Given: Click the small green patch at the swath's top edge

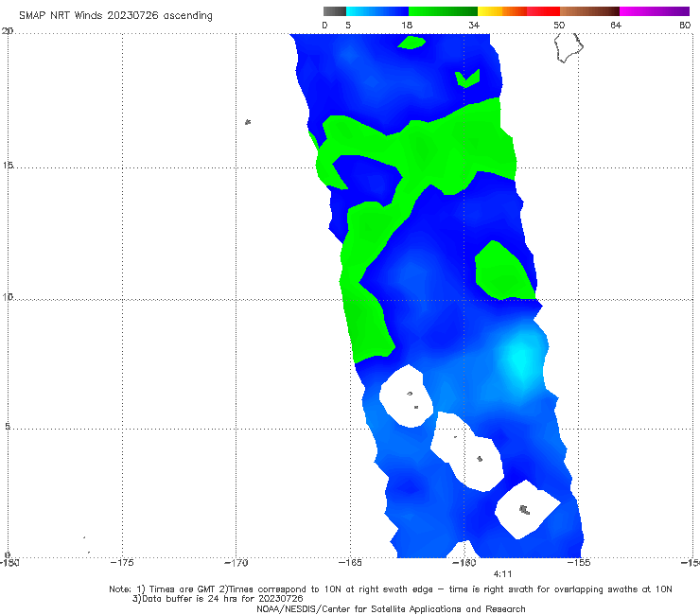Looking at the screenshot, I should click(x=411, y=43).
